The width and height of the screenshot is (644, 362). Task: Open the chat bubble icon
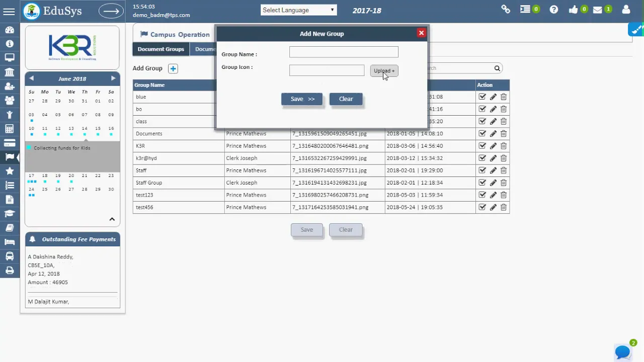click(623, 351)
